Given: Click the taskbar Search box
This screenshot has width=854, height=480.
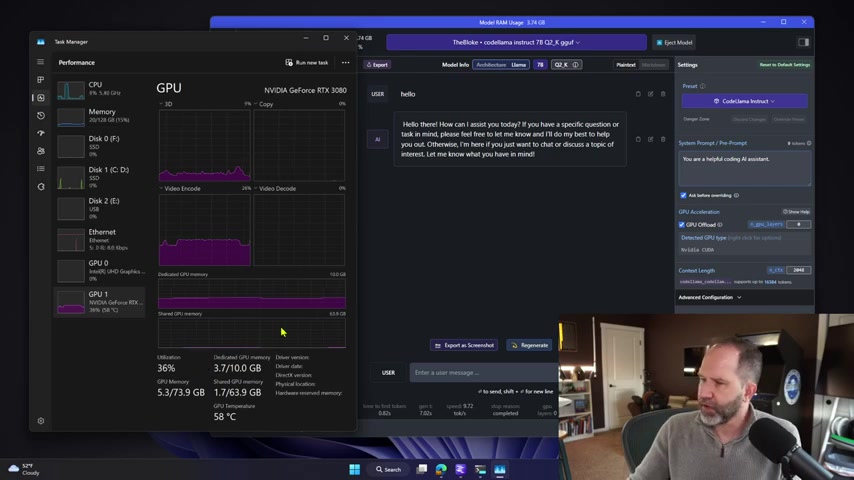Looking at the screenshot, I should [x=388, y=469].
